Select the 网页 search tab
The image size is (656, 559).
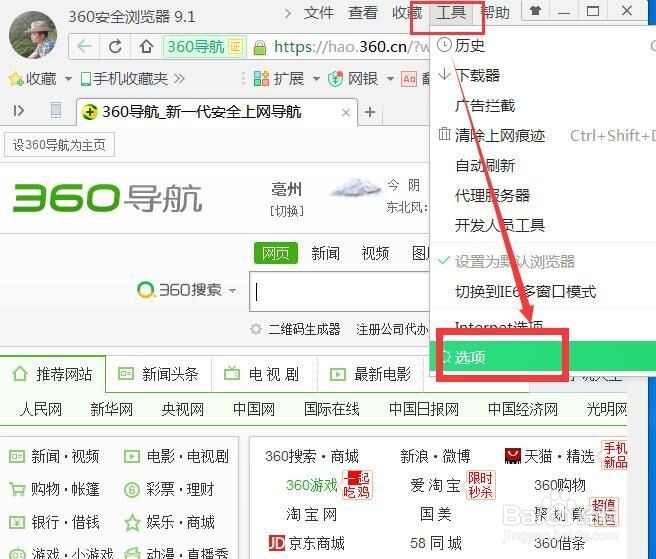(x=276, y=253)
